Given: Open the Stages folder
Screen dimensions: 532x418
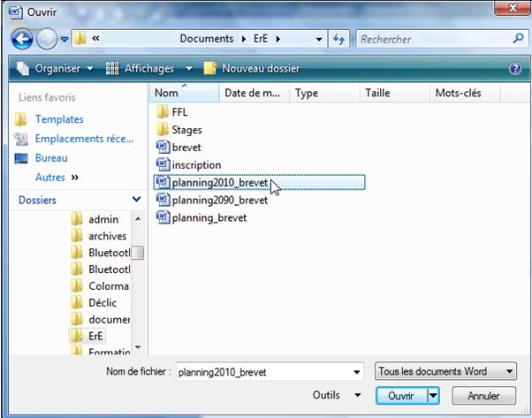Looking at the screenshot, I should 186,130.
